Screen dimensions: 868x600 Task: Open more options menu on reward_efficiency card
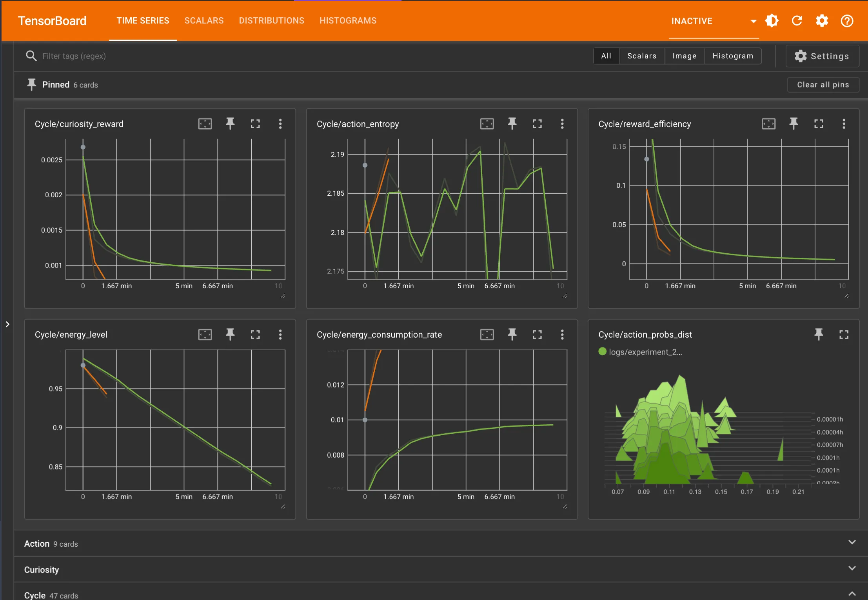[844, 124]
